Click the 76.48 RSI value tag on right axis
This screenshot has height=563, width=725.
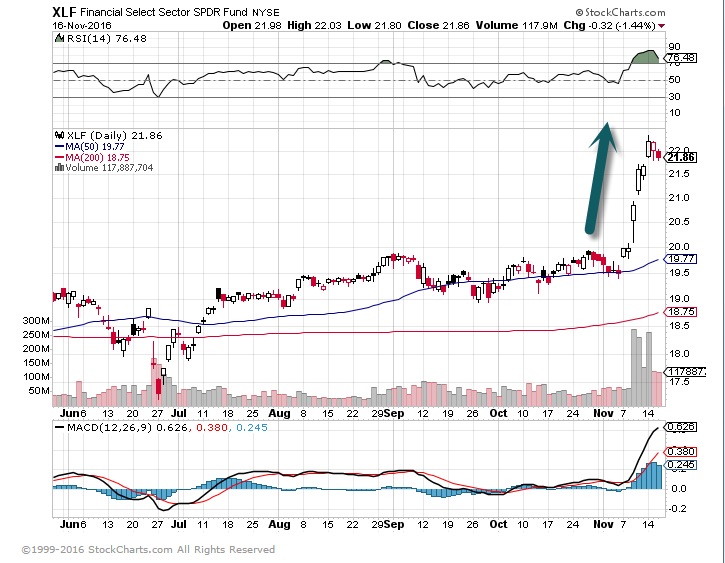click(680, 58)
